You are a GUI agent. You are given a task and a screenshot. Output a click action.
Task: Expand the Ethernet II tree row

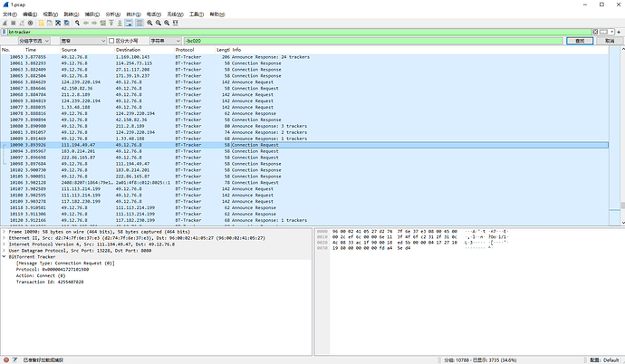[x=4, y=238]
